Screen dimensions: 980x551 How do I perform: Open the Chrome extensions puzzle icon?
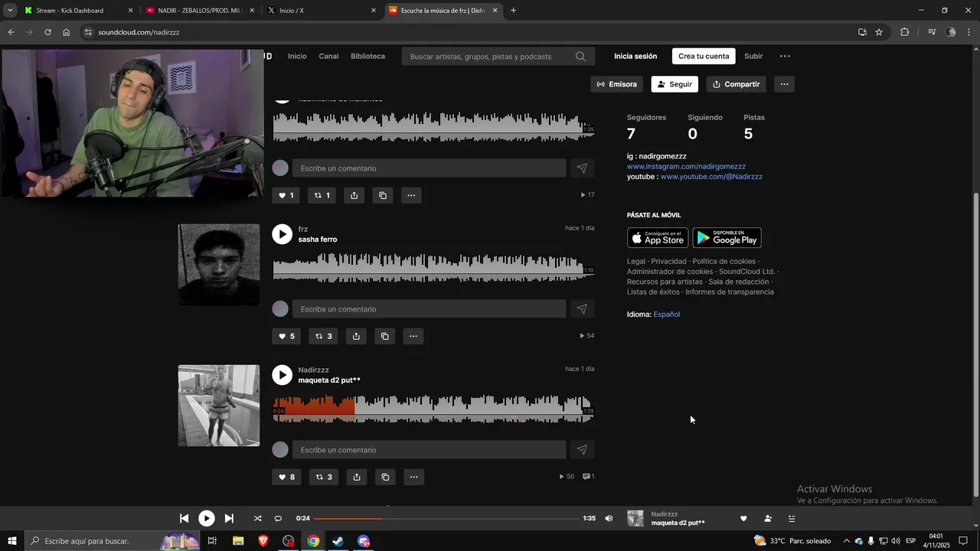click(x=905, y=32)
